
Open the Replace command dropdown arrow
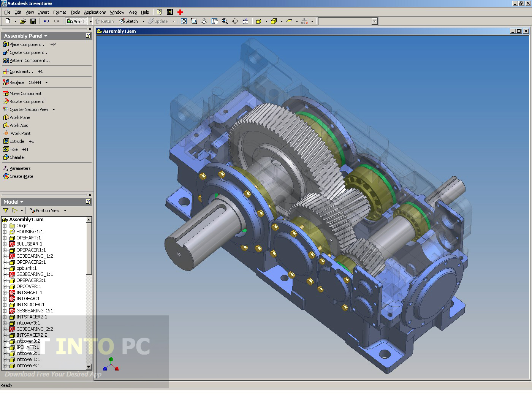[x=47, y=82]
